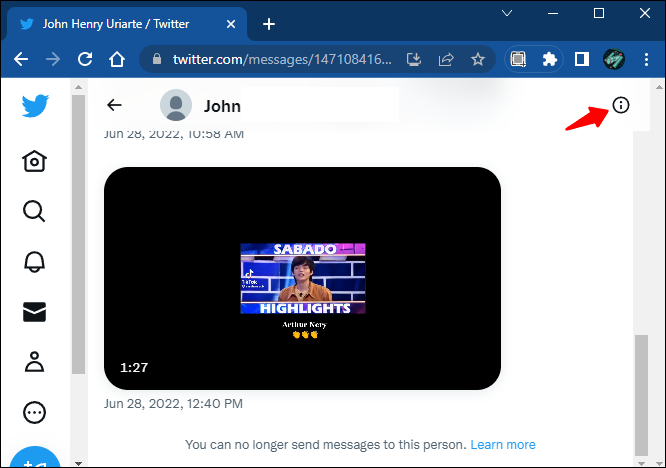Open conversation info icon

click(x=621, y=105)
